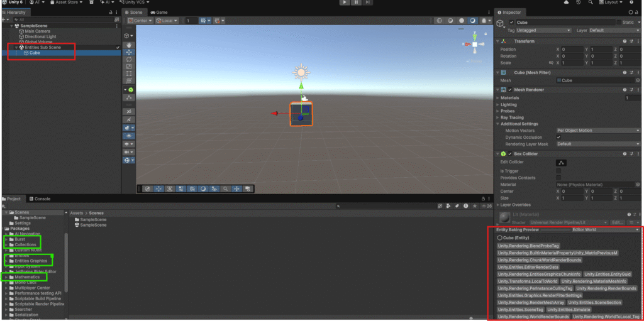Viewport: 644px width, 321px height.
Task: Open the global search magnifier icon
Action: tap(591, 3)
